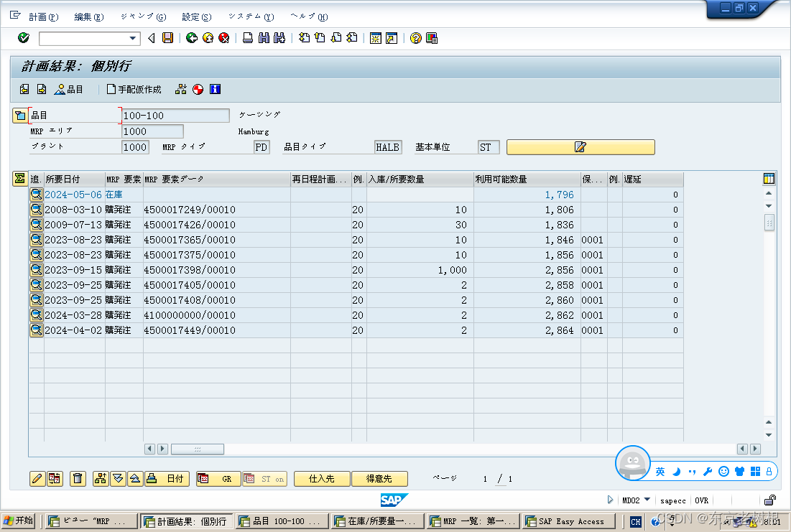
Task: Click the sigma totals icon beside the table
Action: (x=19, y=179)
